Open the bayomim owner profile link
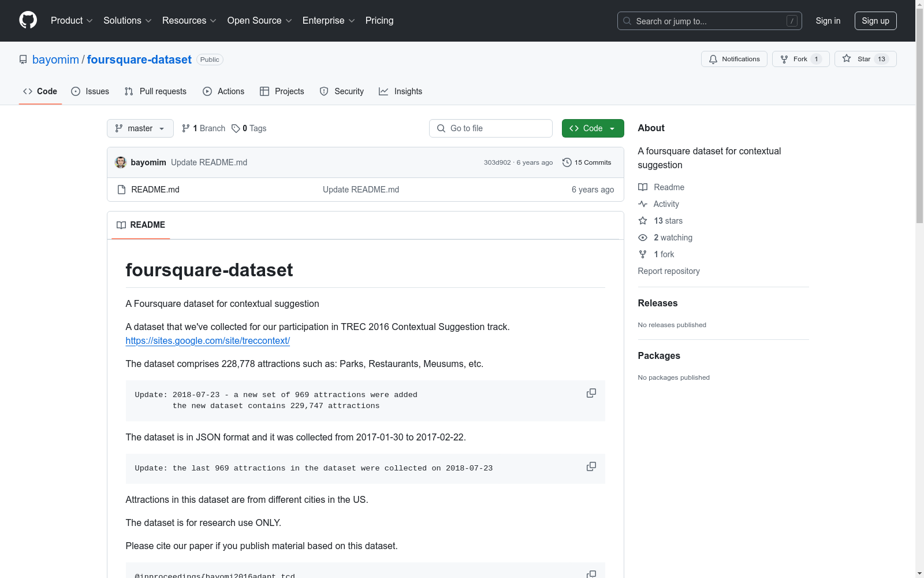Image resolution: width=924 pixels, height=578 pixels. 55,60
